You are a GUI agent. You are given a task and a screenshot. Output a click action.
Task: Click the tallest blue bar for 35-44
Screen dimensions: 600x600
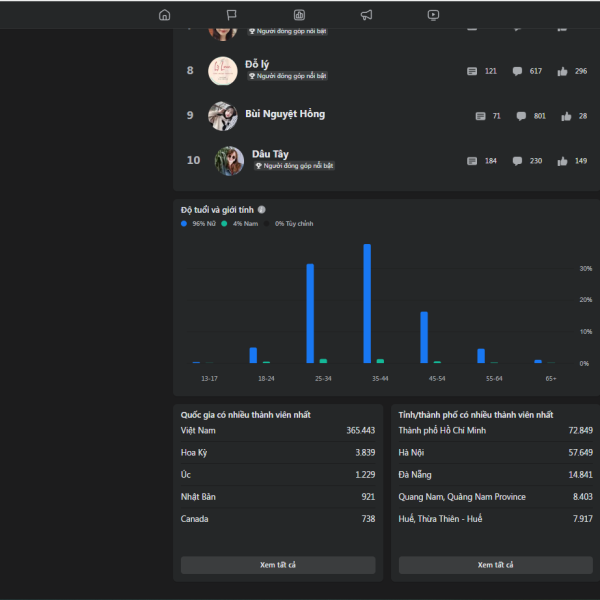point(367,303)
